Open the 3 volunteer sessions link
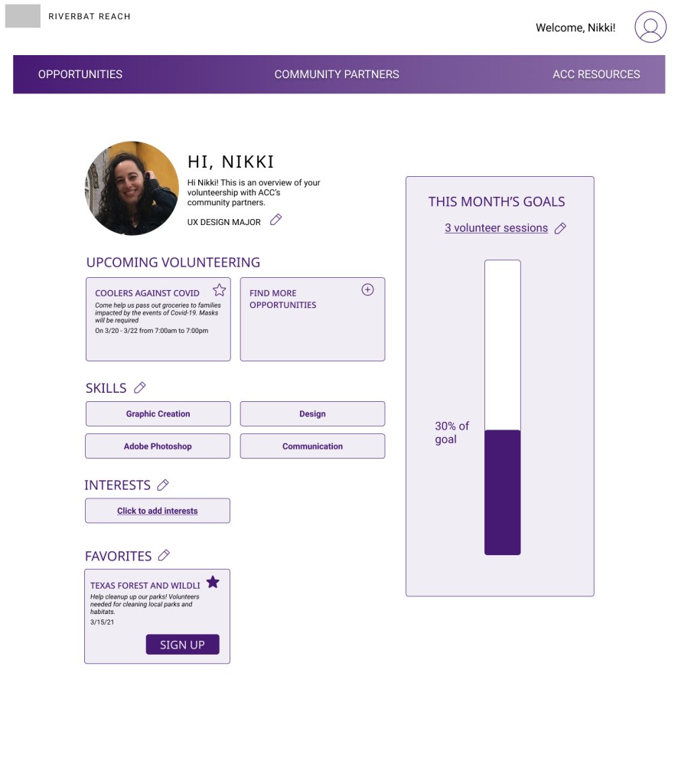Image resolution: width=678 pixels, height=784 pixels. click(496, 228)
